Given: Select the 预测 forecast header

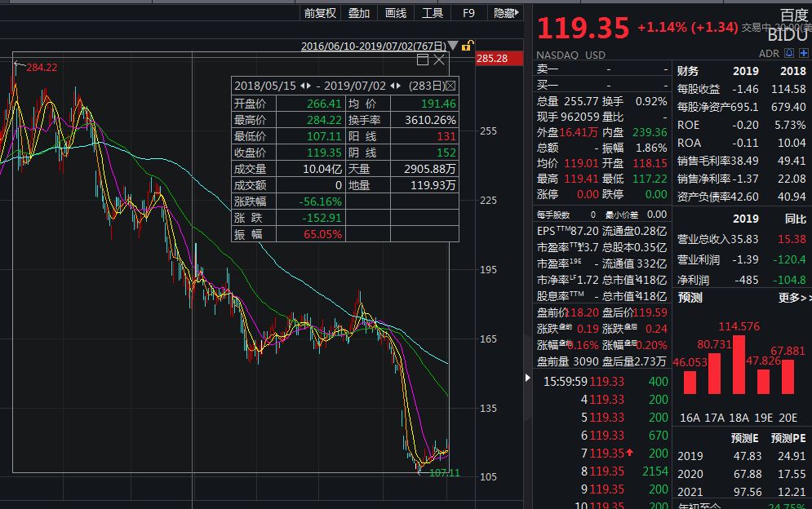Looking at the screenshot, I should point(690,298).
